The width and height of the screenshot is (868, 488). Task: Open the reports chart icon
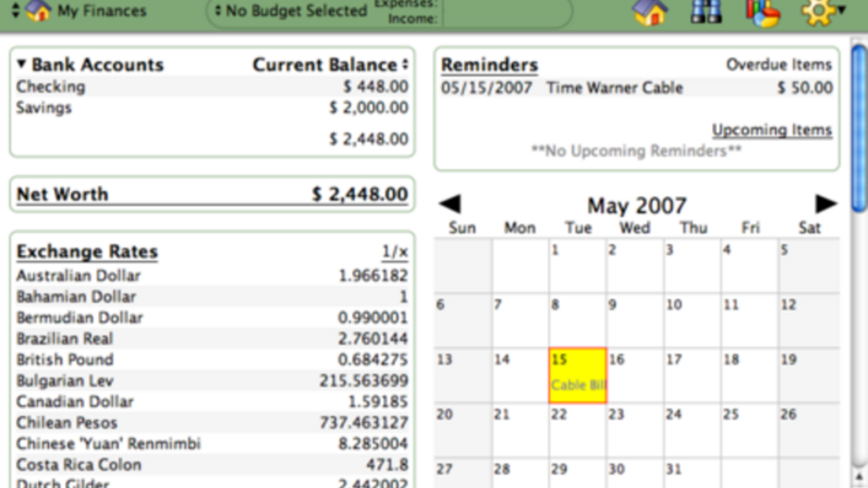coord(762,13)
